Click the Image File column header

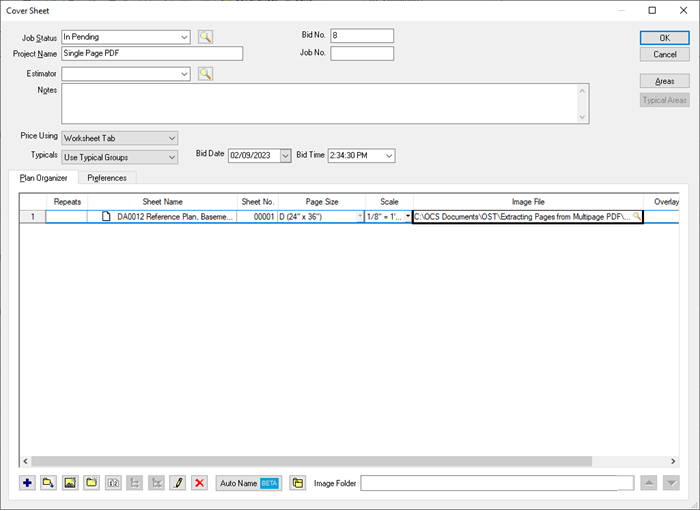click(x=528, y=202)
